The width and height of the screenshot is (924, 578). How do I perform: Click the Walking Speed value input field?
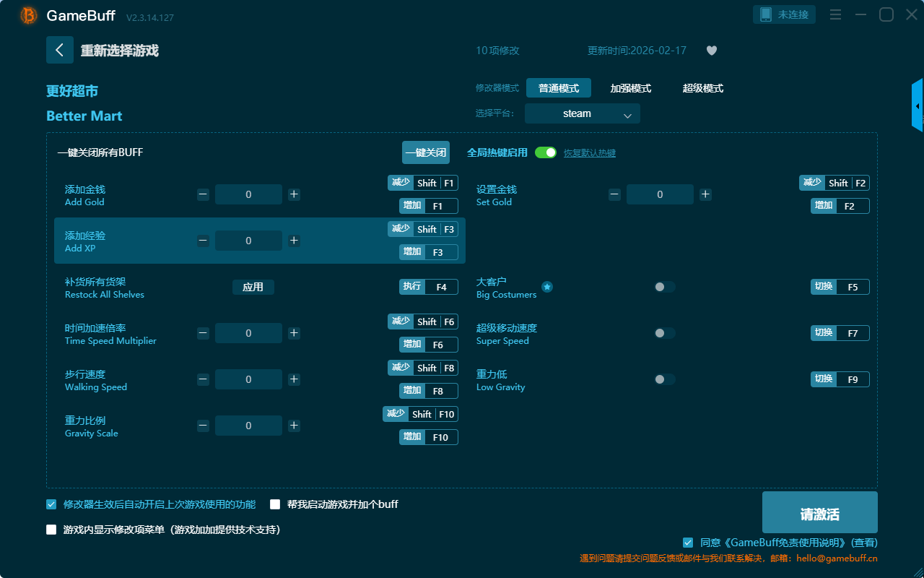click(x=248, y=379)
